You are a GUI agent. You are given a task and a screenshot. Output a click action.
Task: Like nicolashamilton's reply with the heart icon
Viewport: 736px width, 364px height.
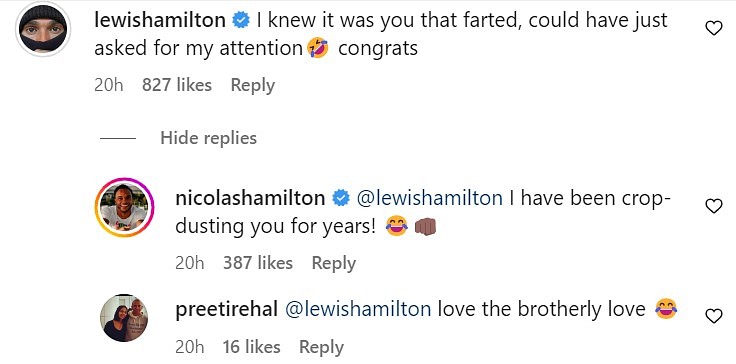714,206
